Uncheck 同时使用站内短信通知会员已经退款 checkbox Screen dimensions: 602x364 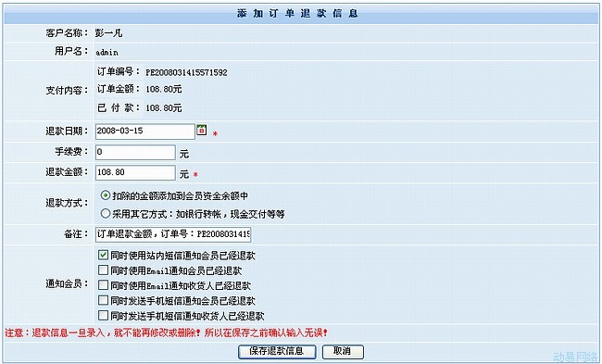[103, 255]
